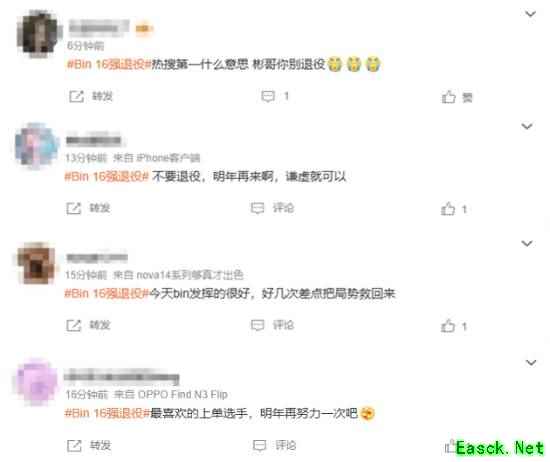Expand options chevron on first post
Viewport: 550px width, 462px height.
(x=530, y=14)
